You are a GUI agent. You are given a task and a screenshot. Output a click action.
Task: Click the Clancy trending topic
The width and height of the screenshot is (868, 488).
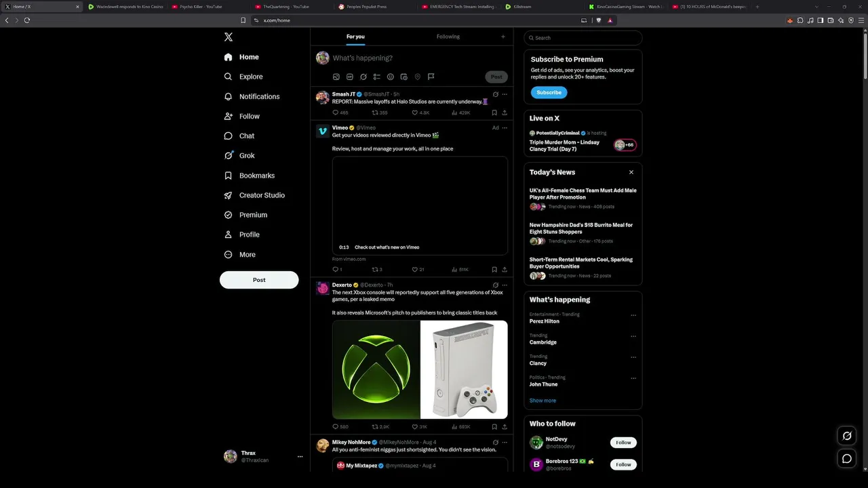coord(538,363)
